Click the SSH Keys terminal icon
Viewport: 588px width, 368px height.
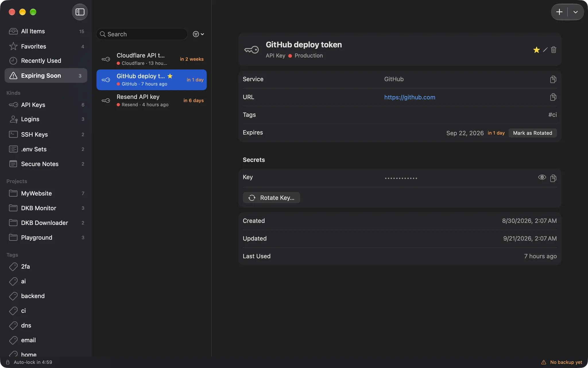point(13,134)
